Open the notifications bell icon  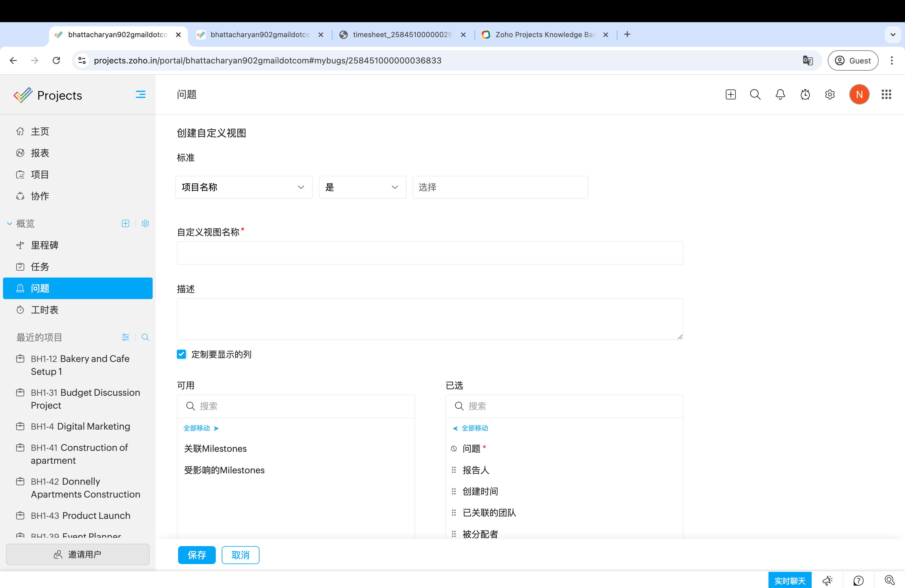(780, 94)
